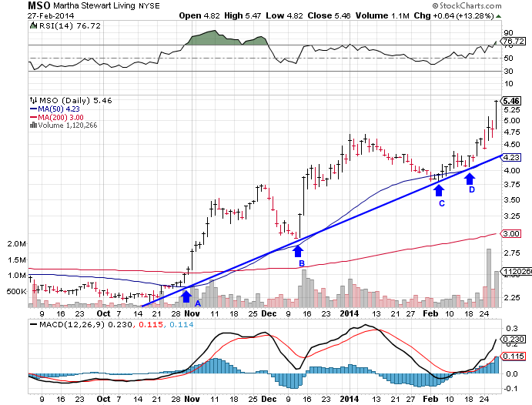532x405 pixels.
Task: Click the 0.3 label on the MACD axis
Action: (512, 328)
